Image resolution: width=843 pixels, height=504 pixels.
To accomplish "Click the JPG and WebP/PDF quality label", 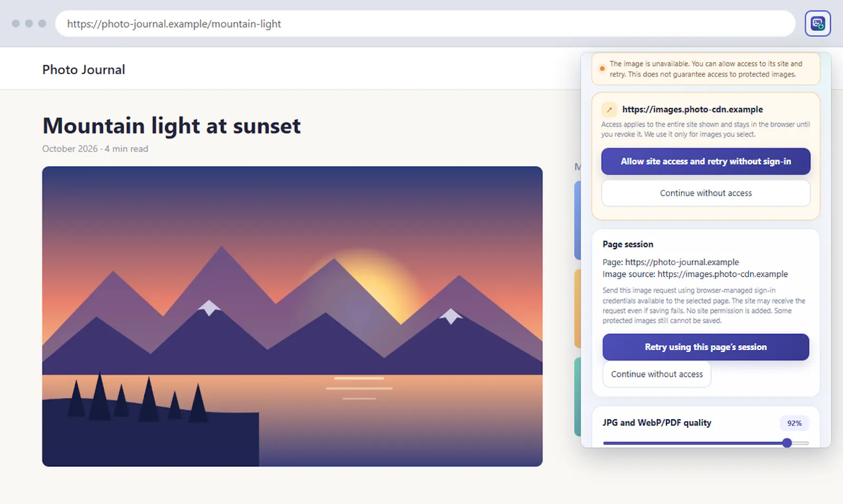I will coord(656,423).
